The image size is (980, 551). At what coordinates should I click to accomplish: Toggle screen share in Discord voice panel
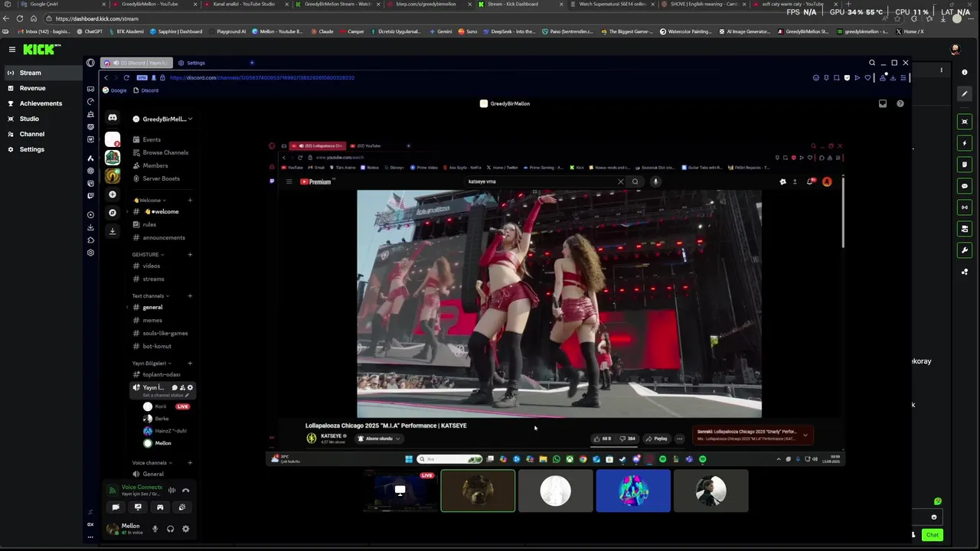tap(138, 507)
